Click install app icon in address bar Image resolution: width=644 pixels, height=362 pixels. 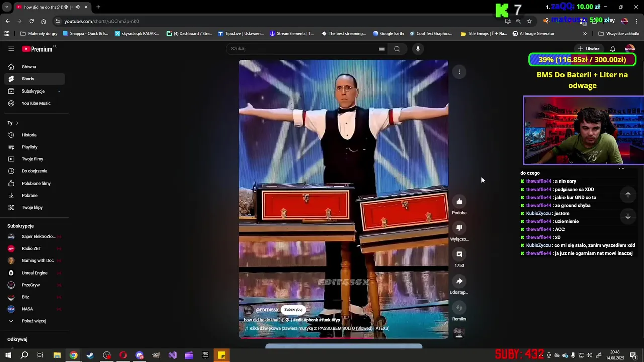[x=508, y=21]
